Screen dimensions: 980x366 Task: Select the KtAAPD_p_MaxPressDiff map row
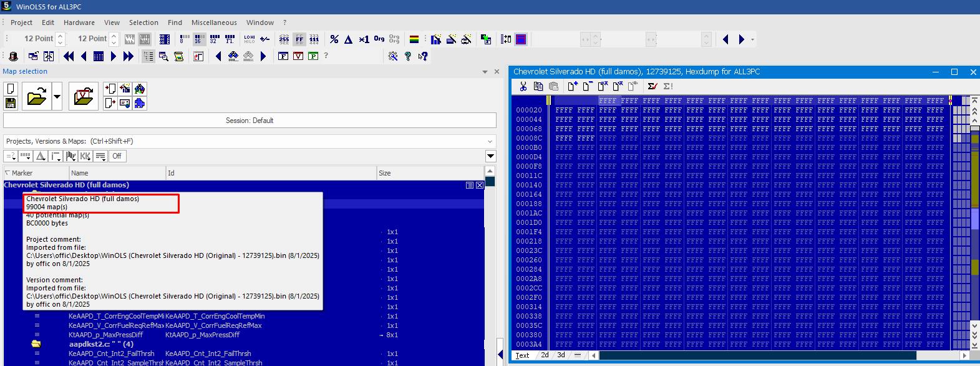(x=244, y=335)
